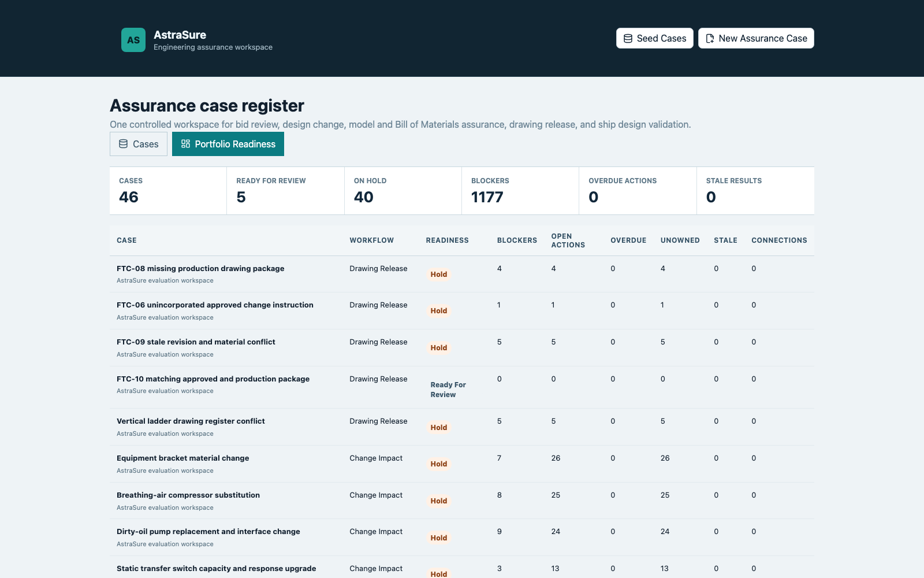Click the On Hold 40 summary card
The width and height of the screenshot is (924, 578).
(403, 191)
